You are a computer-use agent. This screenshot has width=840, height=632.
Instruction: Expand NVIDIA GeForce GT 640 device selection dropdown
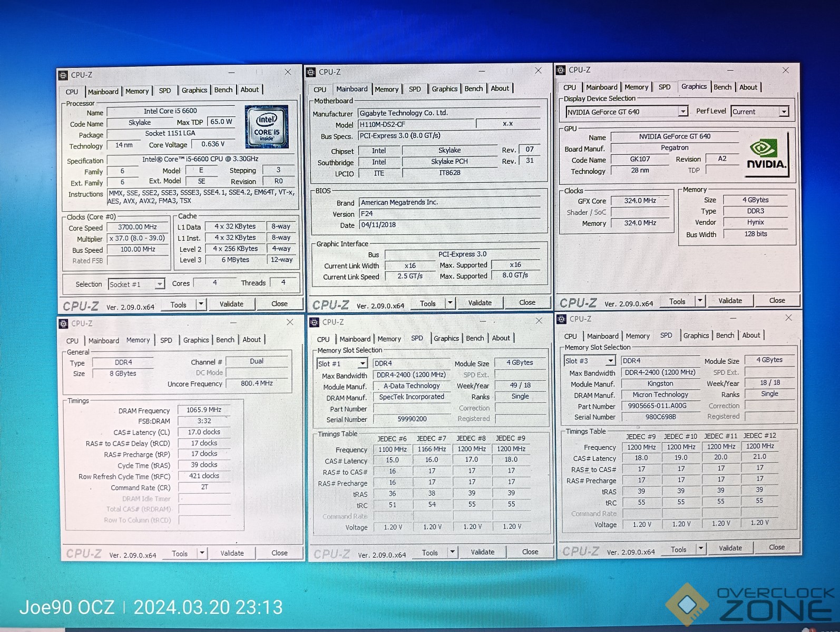tap(682, 112)
